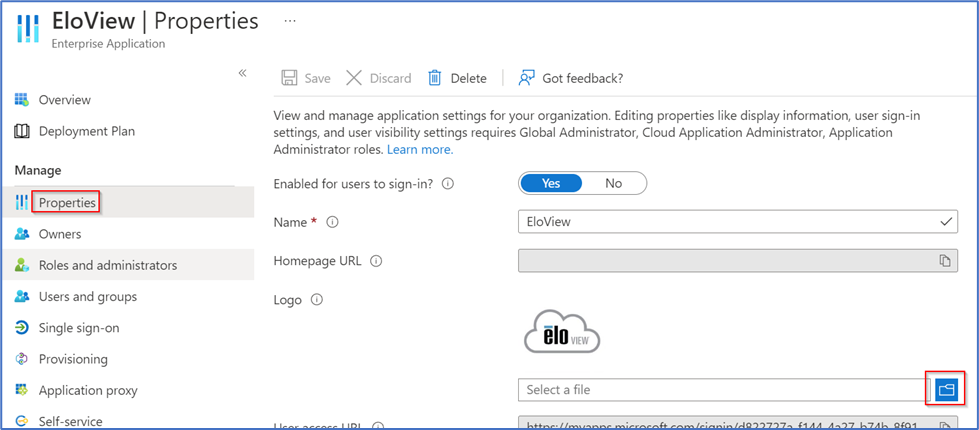Screen dimensions: 979x430
Task: Collapse the sidebar with double chevron
Action: (242, 73)
